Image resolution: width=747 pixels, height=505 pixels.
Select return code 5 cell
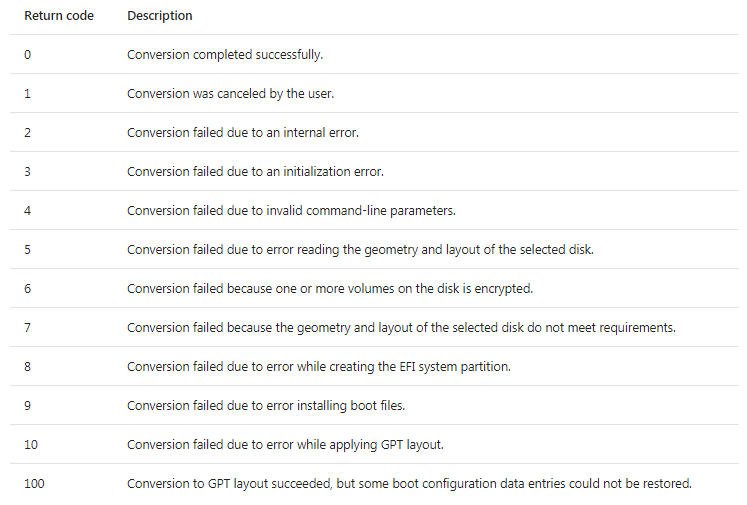(x=27, y=250)
